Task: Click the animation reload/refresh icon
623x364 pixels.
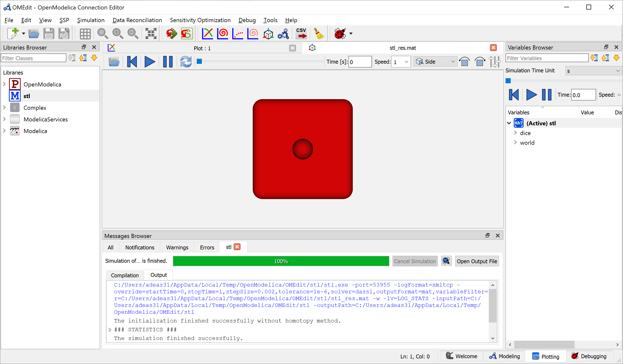Action: [186, 61]
